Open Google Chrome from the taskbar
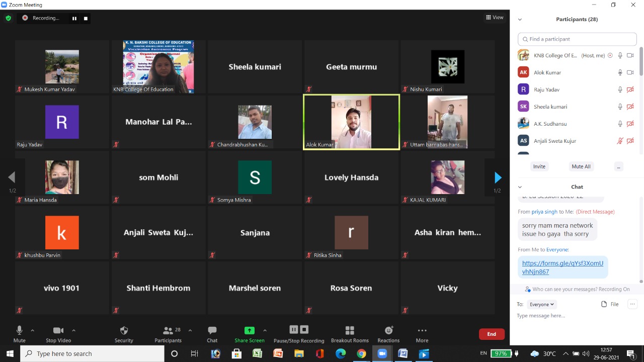Screen dimensions: 644x362 click(x=361, y=353)
